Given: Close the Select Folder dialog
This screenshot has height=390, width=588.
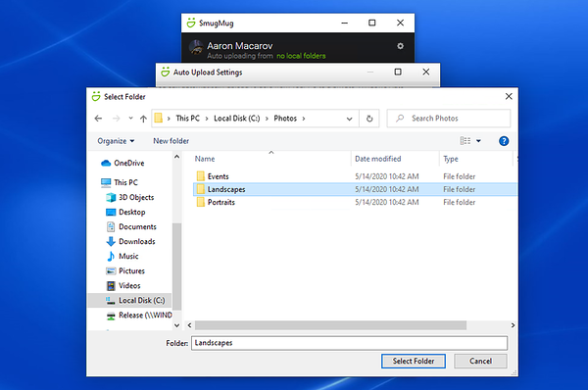Looking at the screenshot, I should 509,97.
